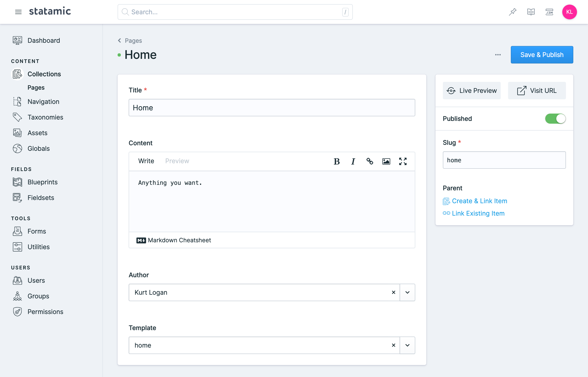Switch to Write tab in editor
This screenshot has height=377, width=588.
(x=146, y=161)
